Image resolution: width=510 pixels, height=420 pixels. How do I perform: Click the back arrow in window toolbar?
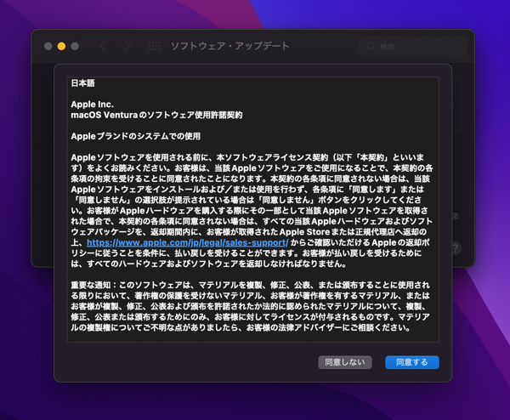coord(103,46)
